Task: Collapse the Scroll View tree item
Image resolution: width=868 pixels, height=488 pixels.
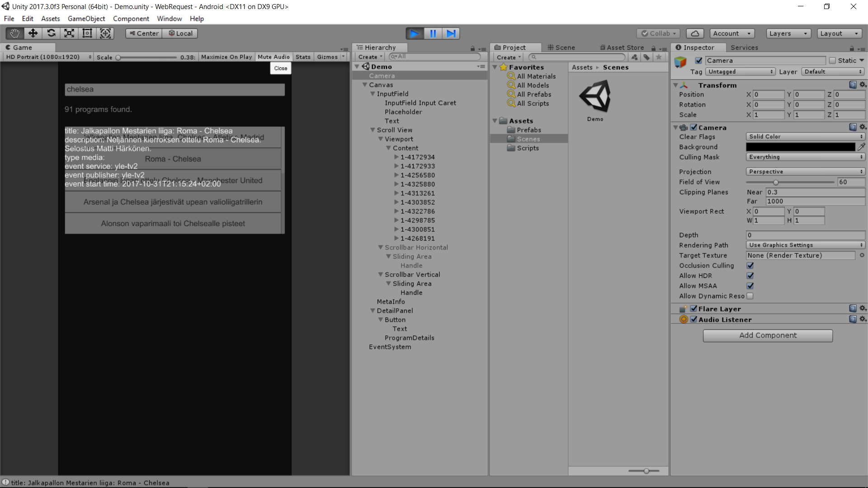Action: tap(373, 130)
